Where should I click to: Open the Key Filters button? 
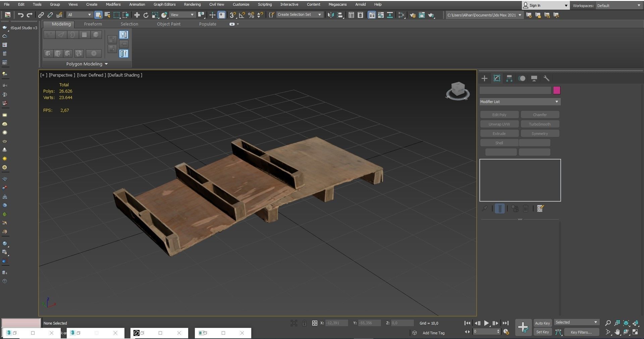(x=581, y=332)
